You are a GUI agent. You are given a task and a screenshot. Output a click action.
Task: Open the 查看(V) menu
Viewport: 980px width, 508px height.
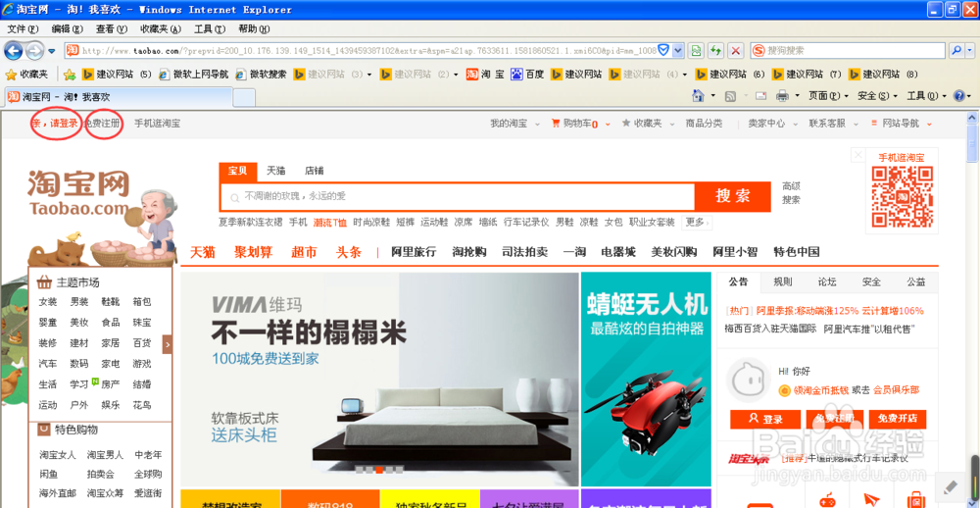point(112,29)
